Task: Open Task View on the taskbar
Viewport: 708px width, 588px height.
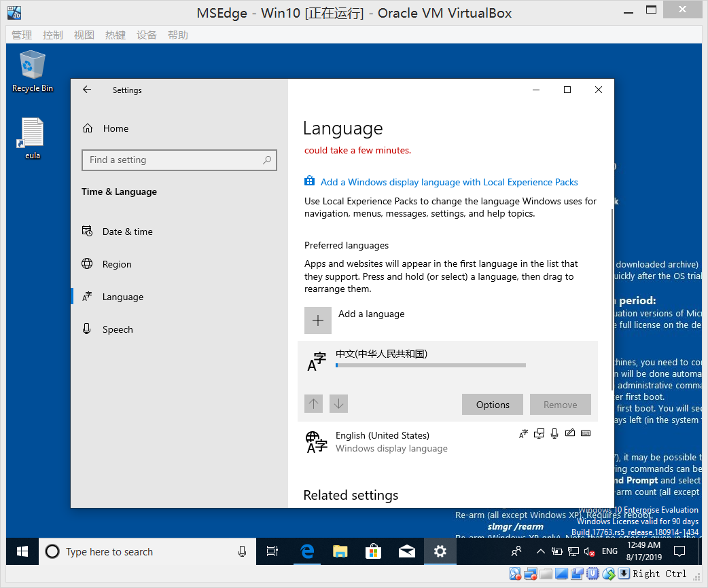Action: pos(272,551)
